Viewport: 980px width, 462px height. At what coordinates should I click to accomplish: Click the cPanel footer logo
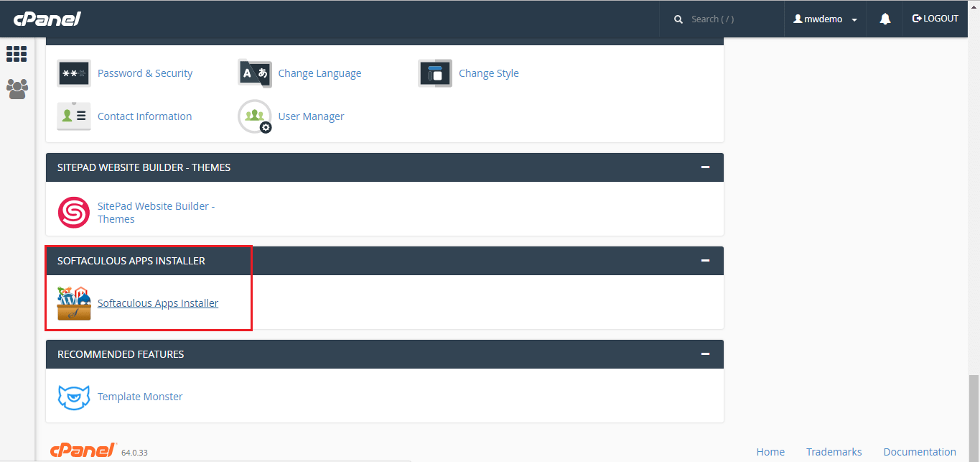[83, 451]
